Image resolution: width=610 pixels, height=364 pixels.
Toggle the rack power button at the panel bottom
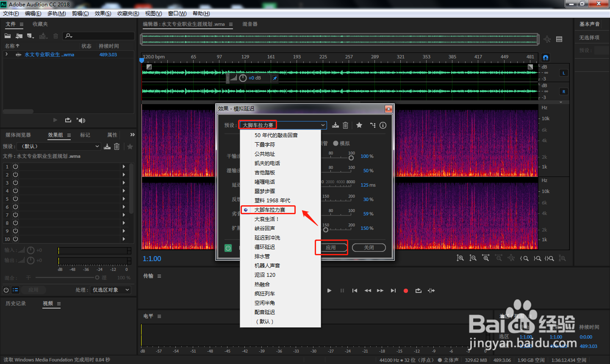(x=6, y=290)
